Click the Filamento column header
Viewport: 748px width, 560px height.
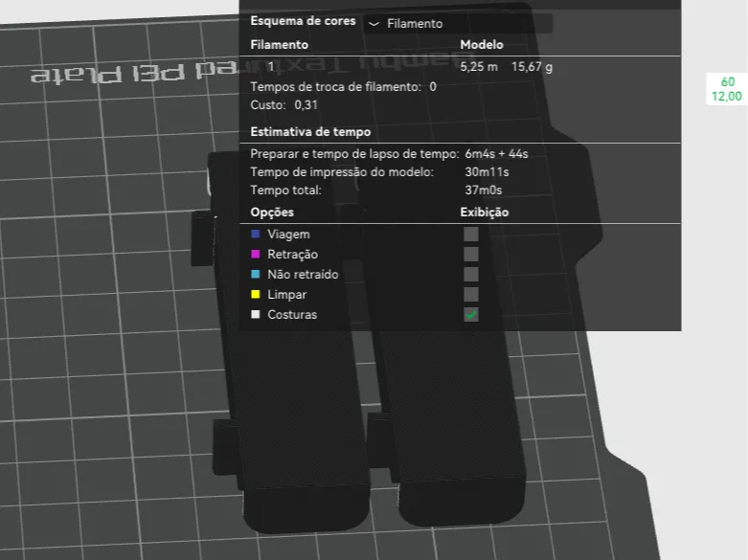coord(279,44)
